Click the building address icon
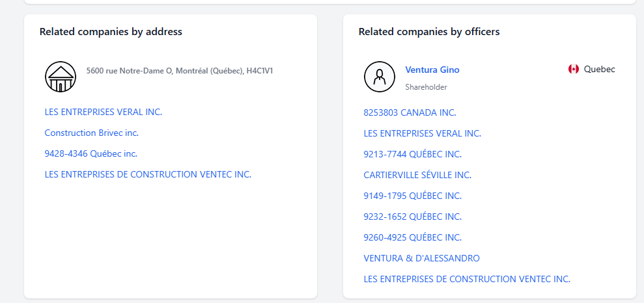644x303 pixels. [x=61, y=77]
